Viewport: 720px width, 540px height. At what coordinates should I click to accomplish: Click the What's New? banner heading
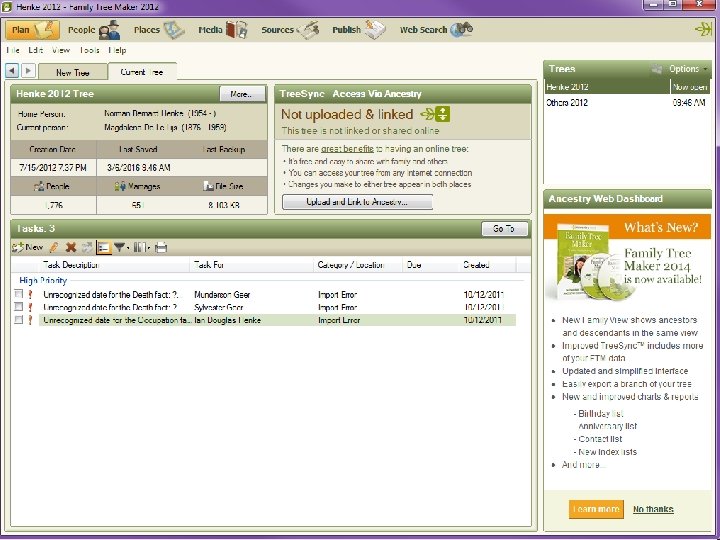[660, 227]
